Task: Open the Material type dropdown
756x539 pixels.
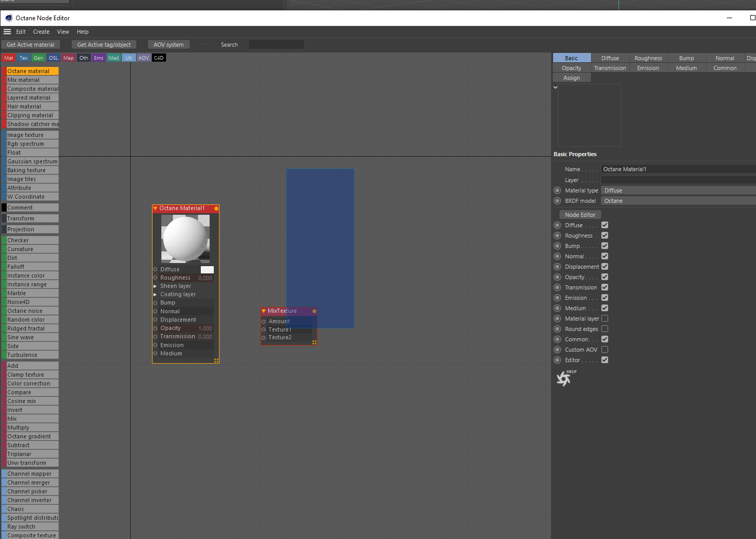Action: (x=678, y=190)
